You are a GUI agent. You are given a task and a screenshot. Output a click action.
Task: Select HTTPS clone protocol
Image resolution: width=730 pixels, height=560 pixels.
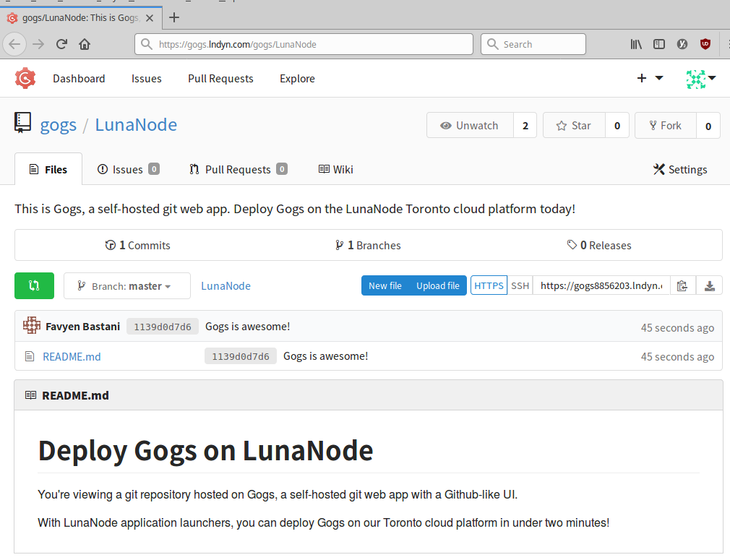489,286
